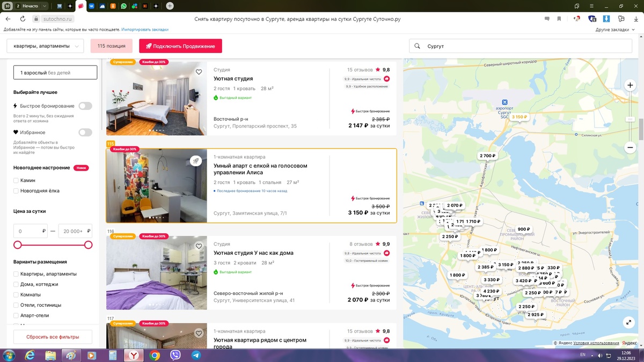The height and width of the screenshot is (362, 644).
Task: Click the maximum price field '20 000+'
Action: click(75, 231)
